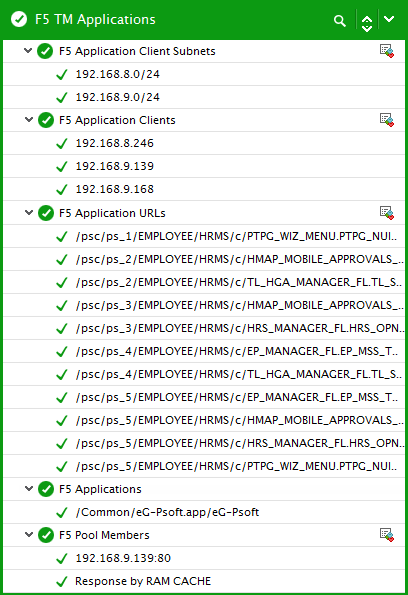The height and width of the screenshot is (595, 408).
Task: Open diagnosis icon for F5 Pool Members
Action: (387, 535)
